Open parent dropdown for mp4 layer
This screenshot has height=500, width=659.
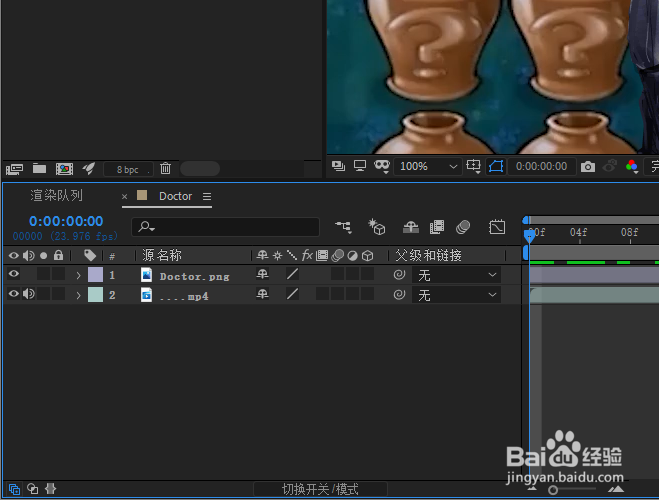click(456, 295)
